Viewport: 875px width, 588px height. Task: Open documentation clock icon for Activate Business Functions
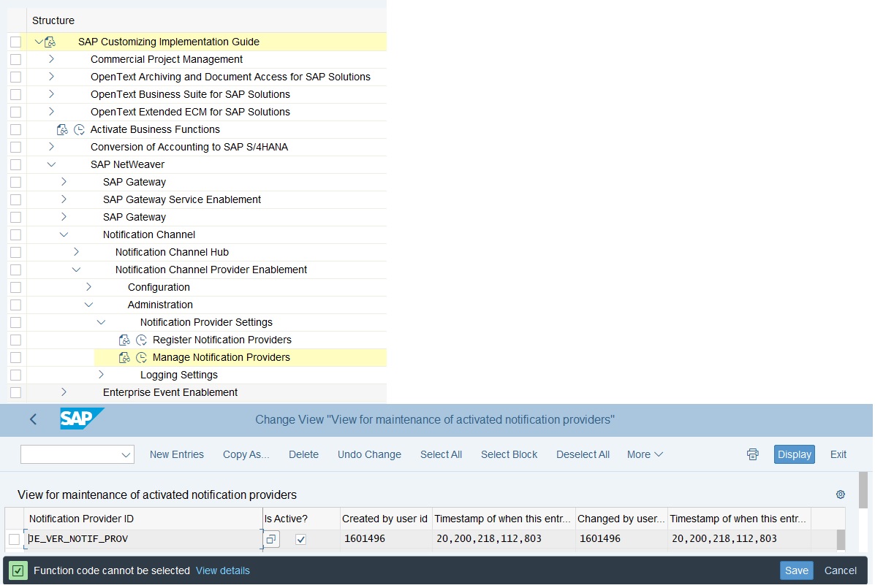pos(78,129)
